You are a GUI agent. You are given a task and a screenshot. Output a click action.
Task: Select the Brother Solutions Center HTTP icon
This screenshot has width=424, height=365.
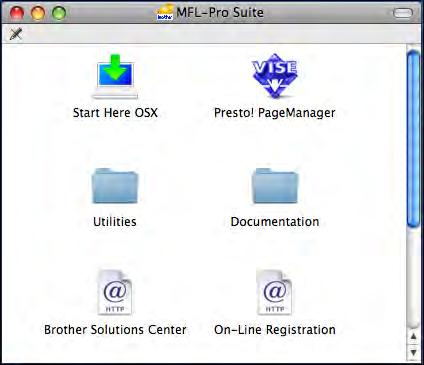(115, 292)
